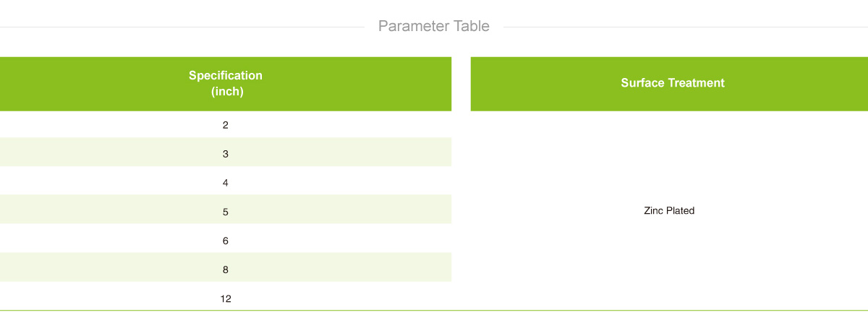Screen dimensions: 868x315
Task: Click the white gap between the two headers
Action: (461, 84)
